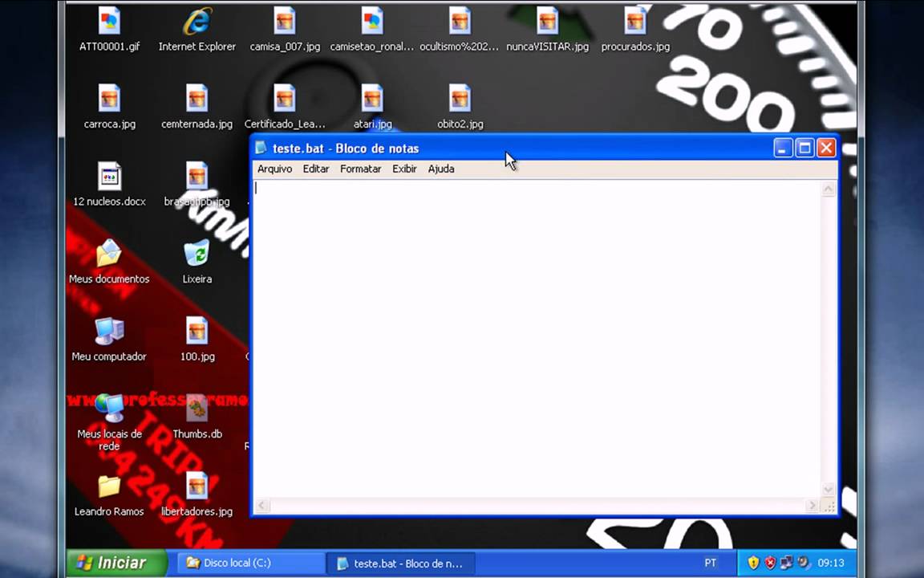Click the red shield alert tray icon

point(770,563)
